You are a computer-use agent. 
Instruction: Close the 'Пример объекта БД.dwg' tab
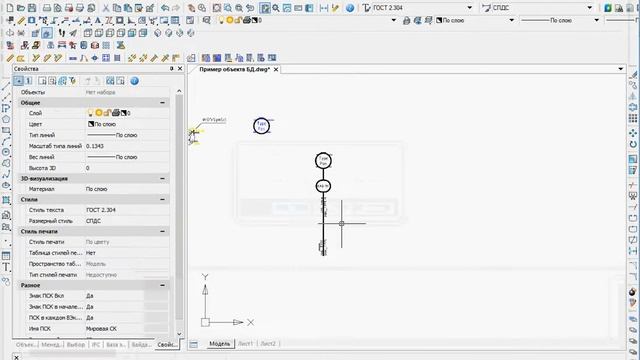(276, 69)
